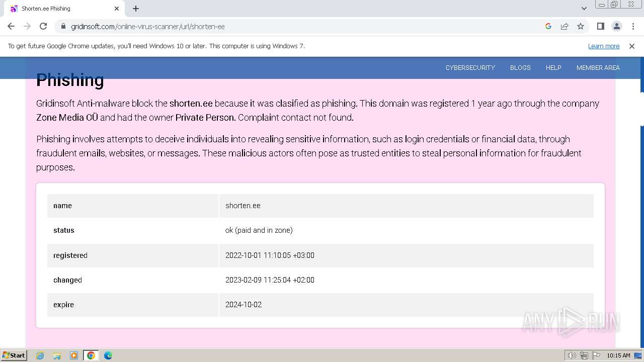Viewport: 644px width, 362px height.
Task: Click the clock showing 10:15 AM
Action: point(618,355)
